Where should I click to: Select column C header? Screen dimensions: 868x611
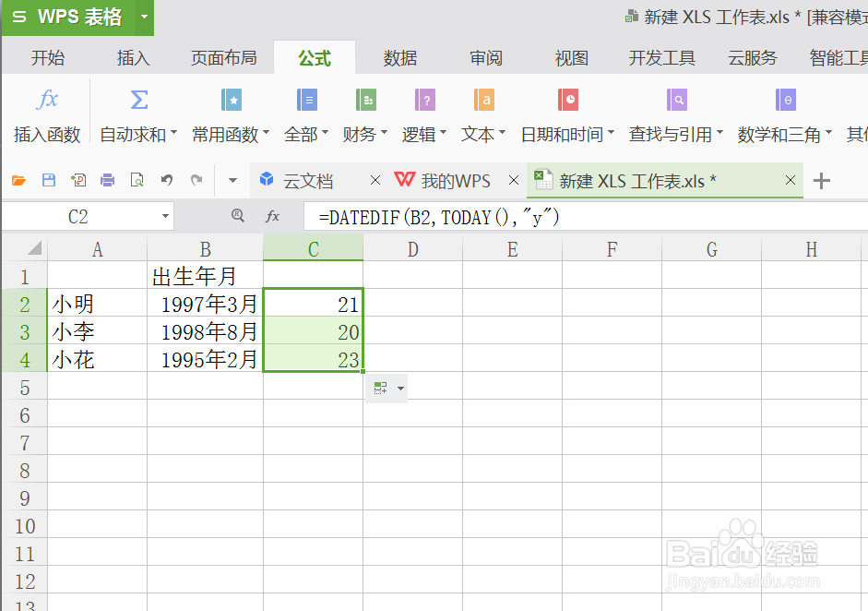tap(314, 248)
